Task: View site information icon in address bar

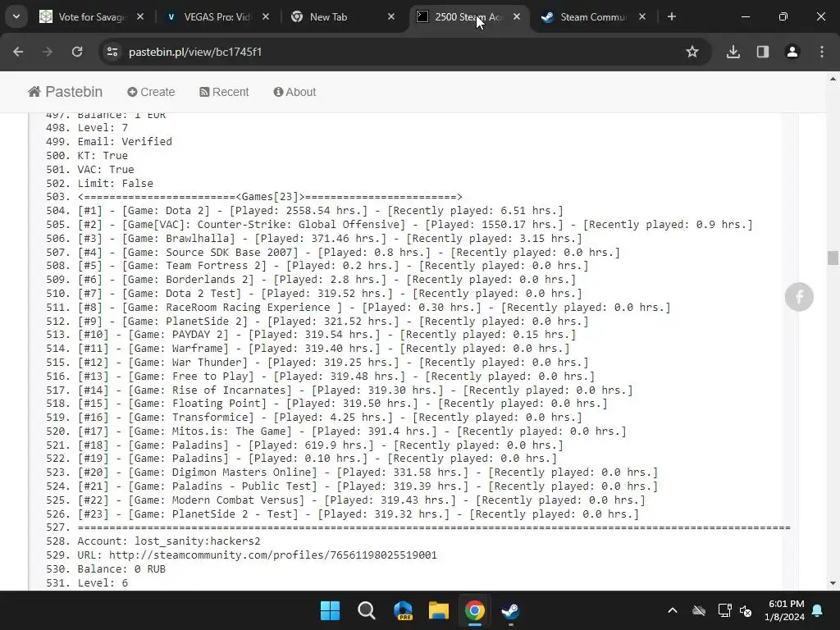Action: [x=112, y=52]
